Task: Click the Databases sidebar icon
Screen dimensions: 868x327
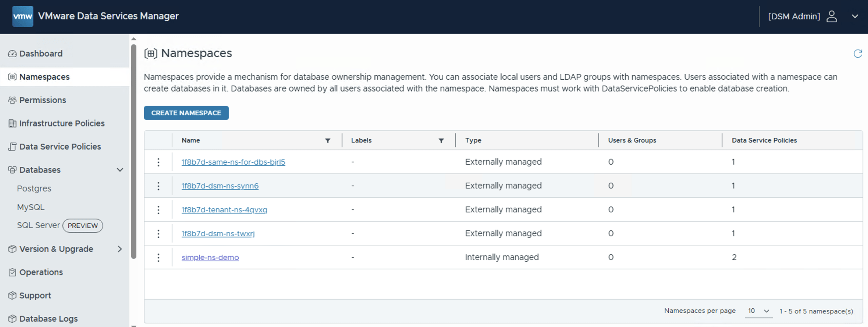Action: pos(12,170)
